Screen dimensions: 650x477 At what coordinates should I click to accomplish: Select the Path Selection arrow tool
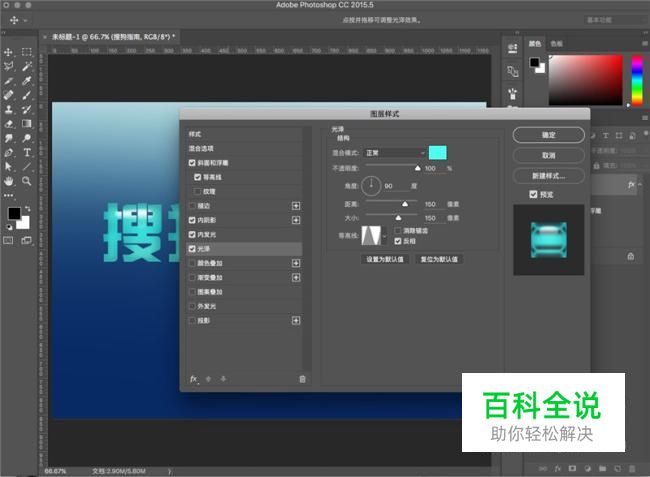[8, 167]
